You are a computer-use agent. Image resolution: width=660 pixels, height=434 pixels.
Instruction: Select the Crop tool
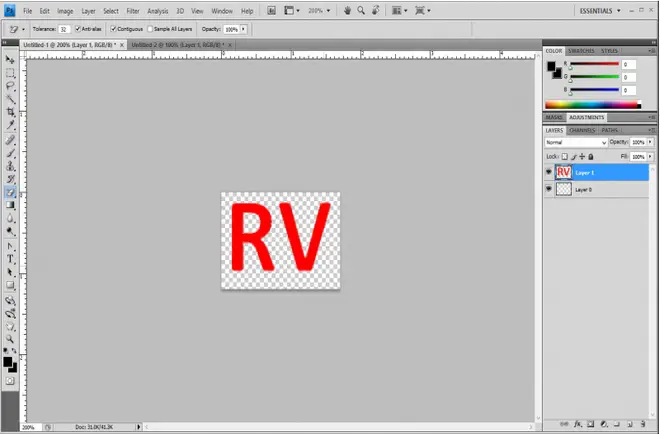click(10, 112)
